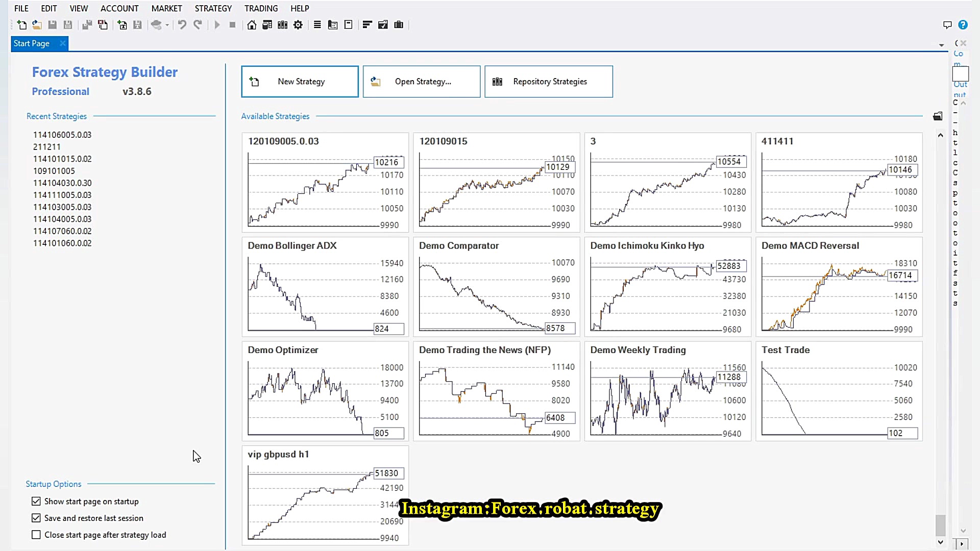980x551 pixels.
Task: Open the dropdown arrow next to the cloud icon
Action: pos(167,25)
